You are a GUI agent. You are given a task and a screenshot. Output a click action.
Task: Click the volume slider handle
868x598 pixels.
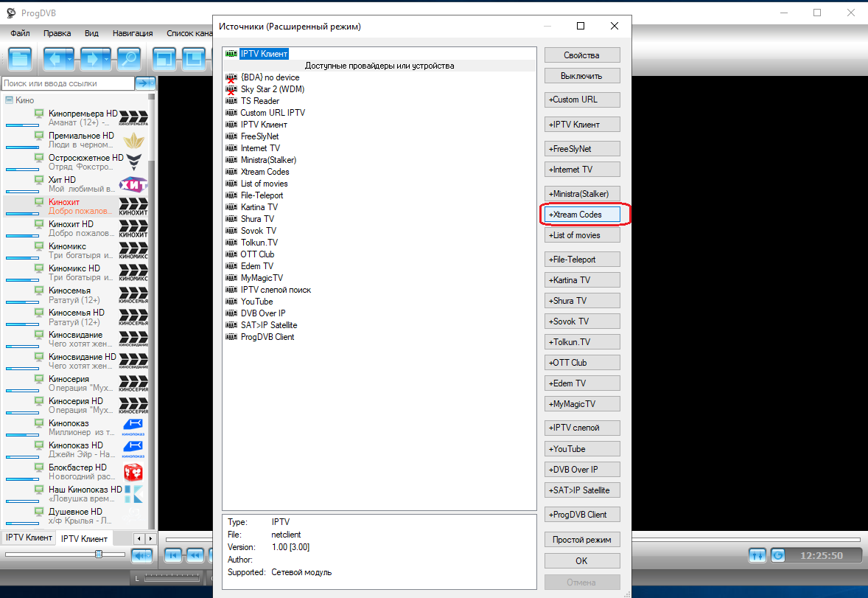[x=99, y=554]
